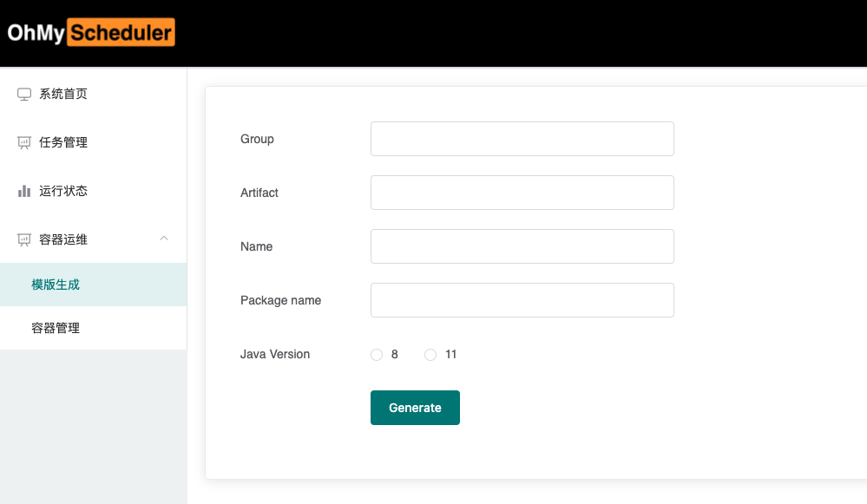Click the Generate button
The width and height of the screenshot is (867, 504).
coord(415,408)
